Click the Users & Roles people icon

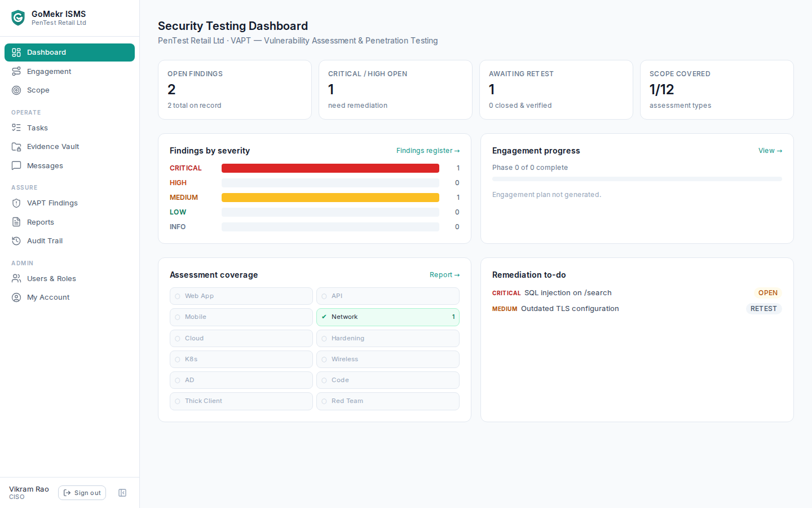16,278
